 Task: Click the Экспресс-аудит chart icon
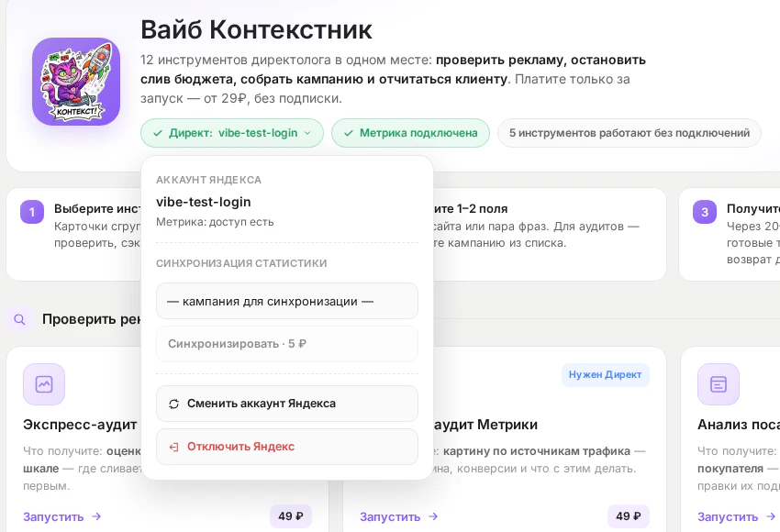pyautogui.click(x=44, y=384)
